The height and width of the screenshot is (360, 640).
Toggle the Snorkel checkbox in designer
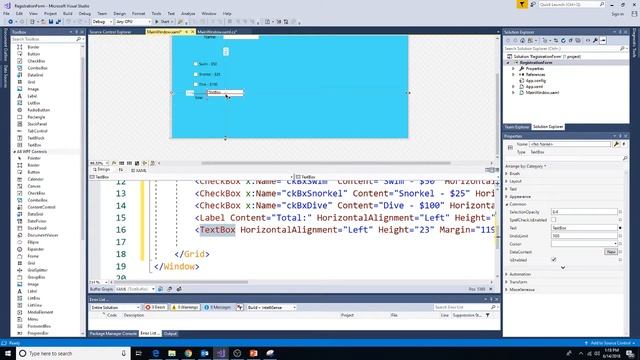196,74
